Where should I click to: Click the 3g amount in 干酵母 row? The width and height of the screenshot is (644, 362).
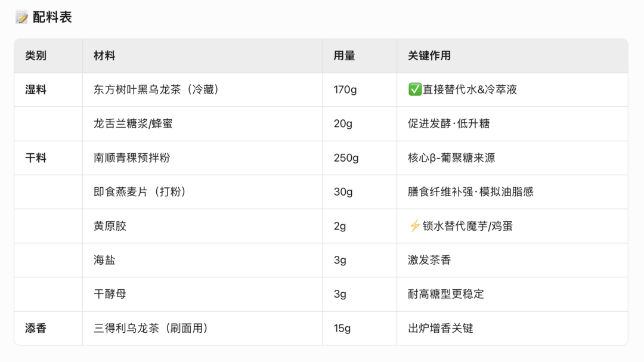pyautogui.click(x=340, y=294)
